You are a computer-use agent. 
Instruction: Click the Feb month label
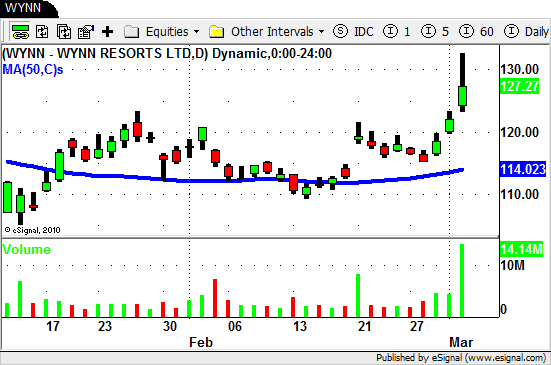[x=201, y=342]
